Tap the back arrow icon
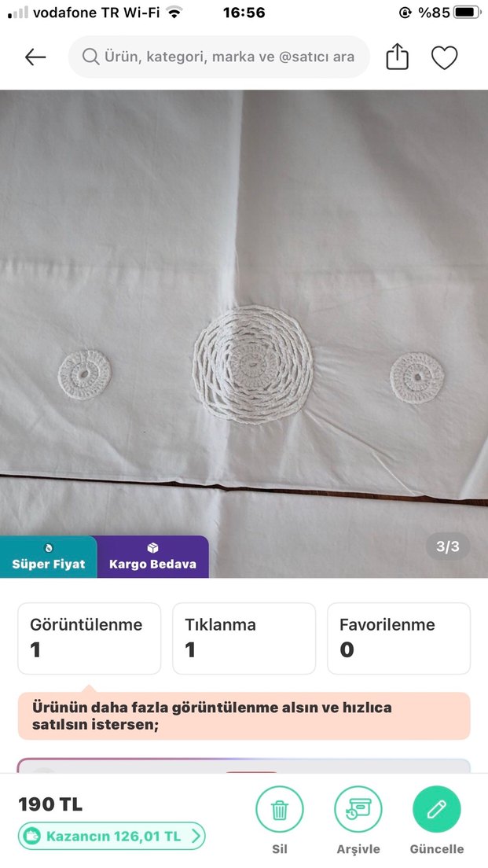This screenshot has width=488, height=868. pos(35,57)
